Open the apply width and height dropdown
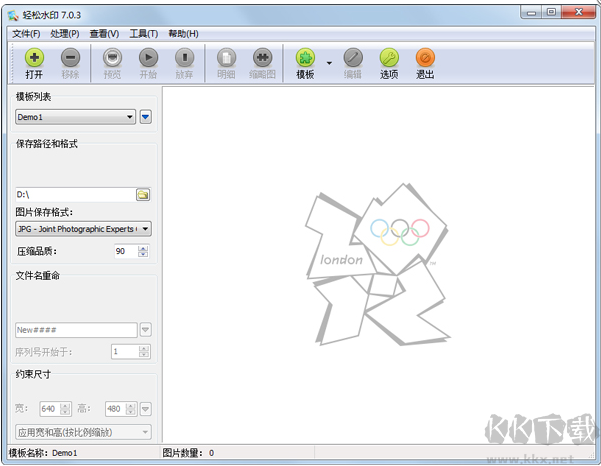Viewport: 601px width, 466px height. pos(83,432)
